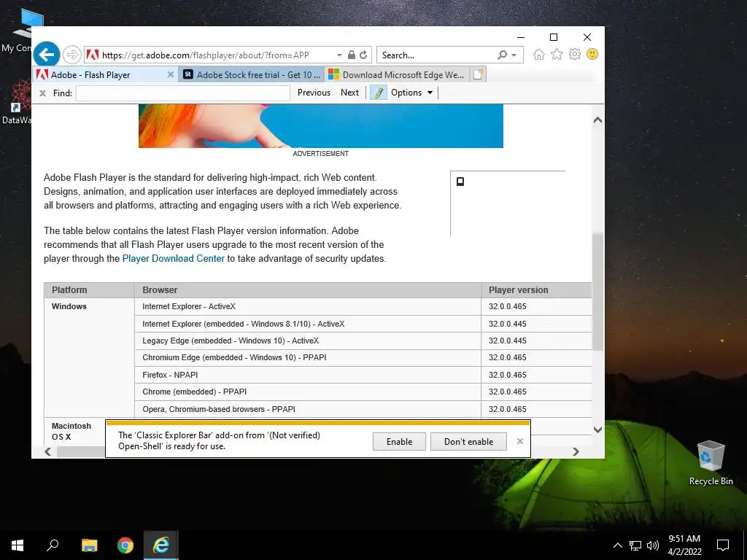Open the volume tray icon
This screenshot has height=560, width=747.
653,545
